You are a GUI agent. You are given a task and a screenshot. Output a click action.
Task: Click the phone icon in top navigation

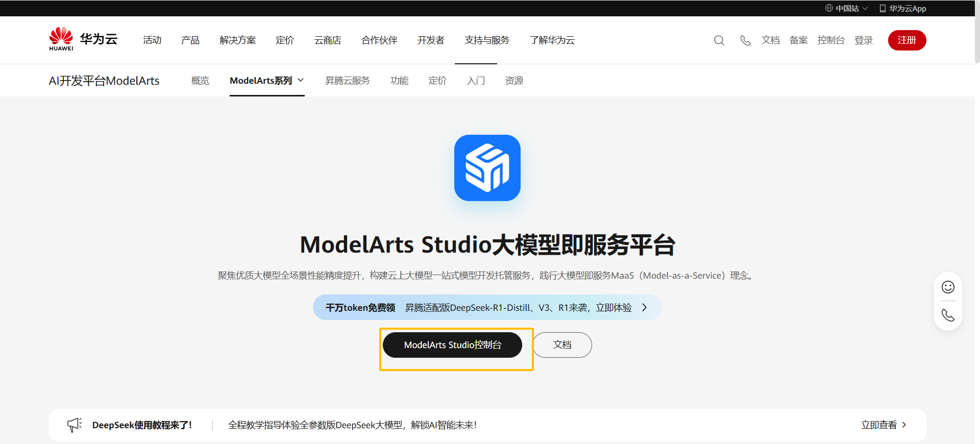746,40
